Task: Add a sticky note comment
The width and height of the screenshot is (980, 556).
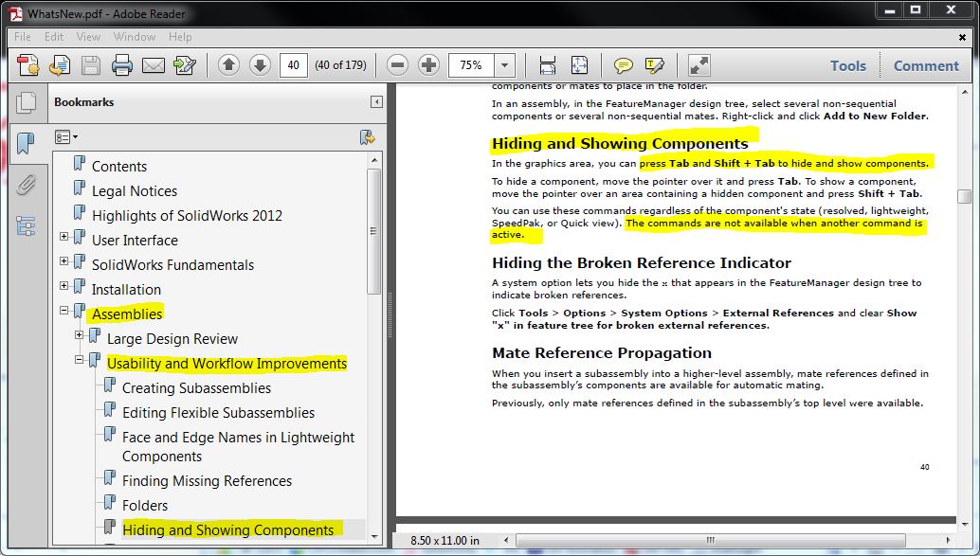Action: click(623, 65)
